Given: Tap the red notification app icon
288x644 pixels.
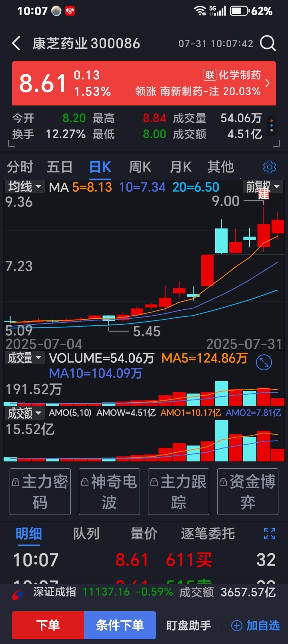Looking at the screenshot, I should point(70,11).
